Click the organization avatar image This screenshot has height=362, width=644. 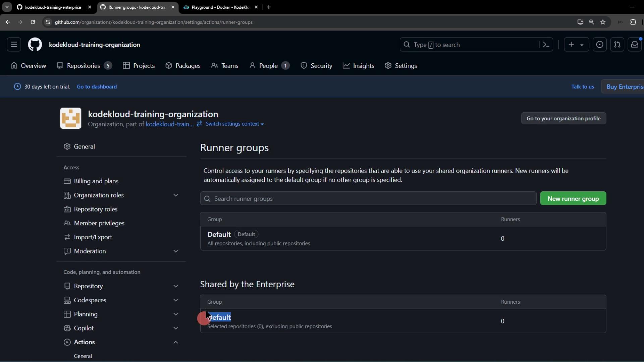coord(70,118)
